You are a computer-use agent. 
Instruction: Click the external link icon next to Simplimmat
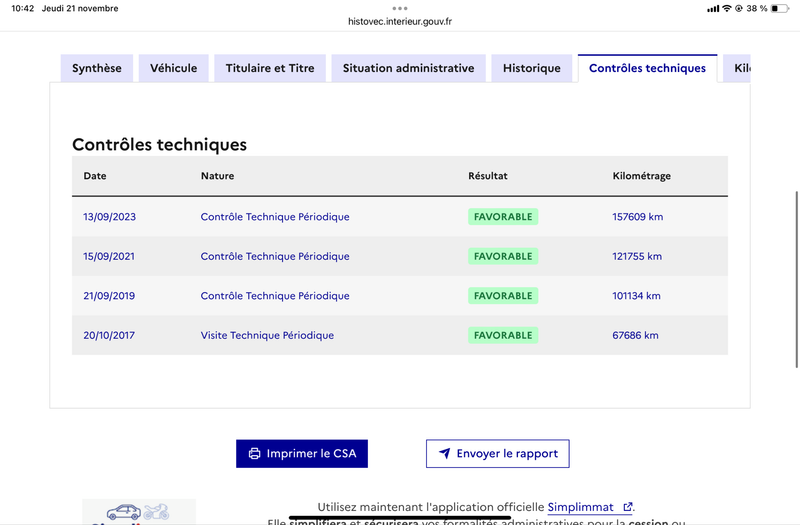coord(628,507)
